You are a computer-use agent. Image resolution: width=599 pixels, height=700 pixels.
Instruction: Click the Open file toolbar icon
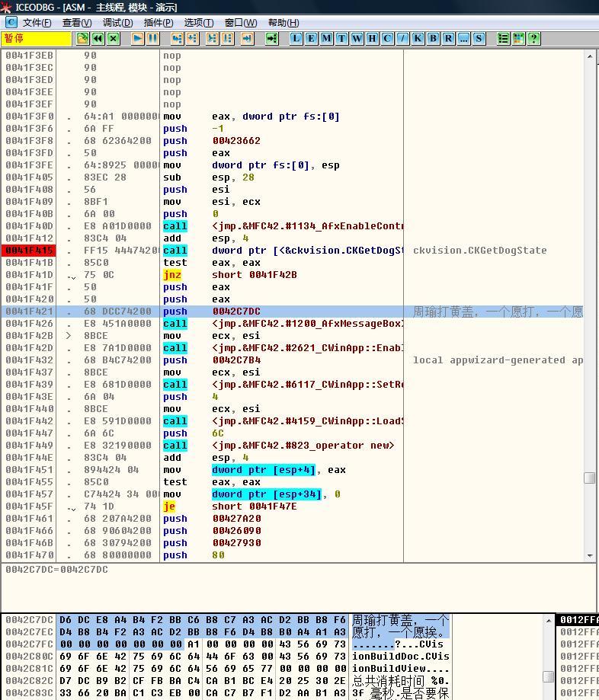82,38
